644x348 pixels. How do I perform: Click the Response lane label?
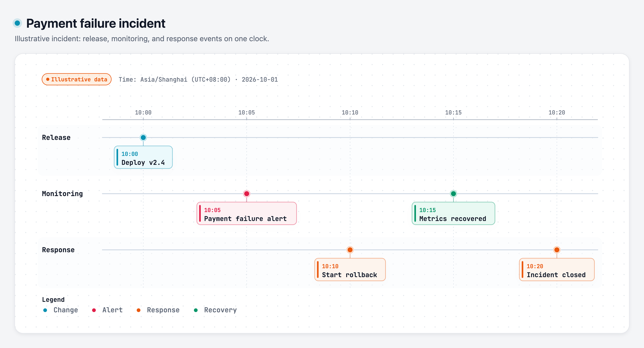[58, 250]
